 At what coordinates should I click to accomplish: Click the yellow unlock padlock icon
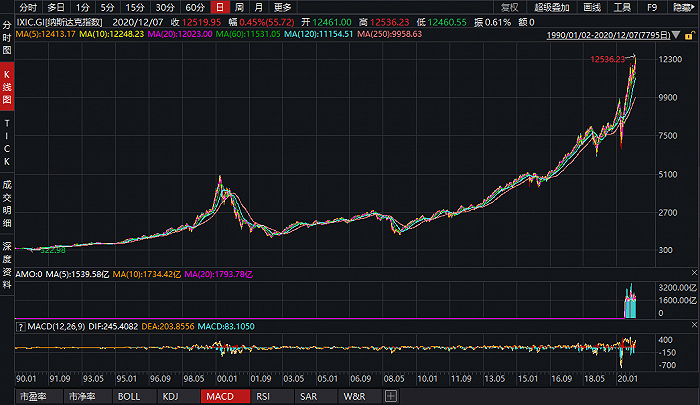[x=689, y=35]
